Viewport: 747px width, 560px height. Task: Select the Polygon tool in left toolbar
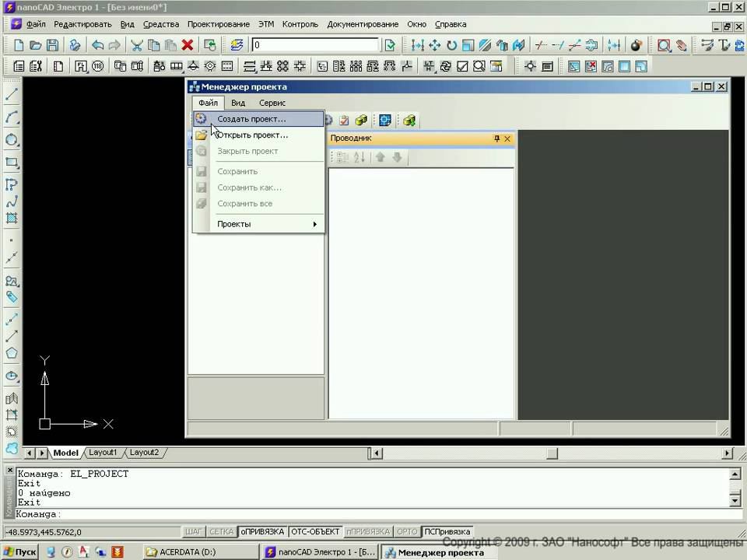[x=12, y=353]
